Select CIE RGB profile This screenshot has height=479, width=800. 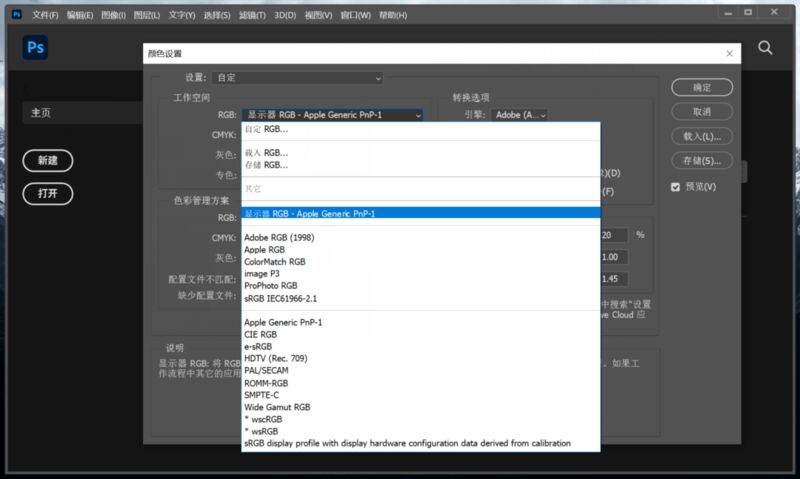pyautogui.click(x=421, y=335)
